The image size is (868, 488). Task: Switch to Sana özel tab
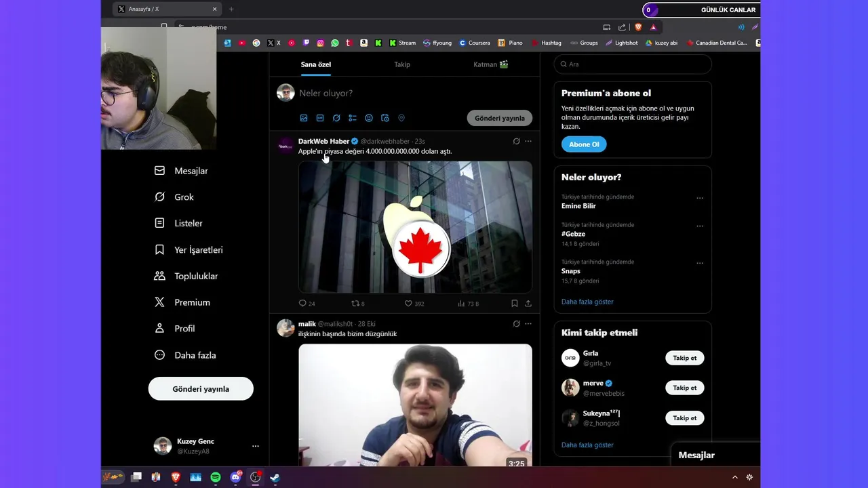316,64
